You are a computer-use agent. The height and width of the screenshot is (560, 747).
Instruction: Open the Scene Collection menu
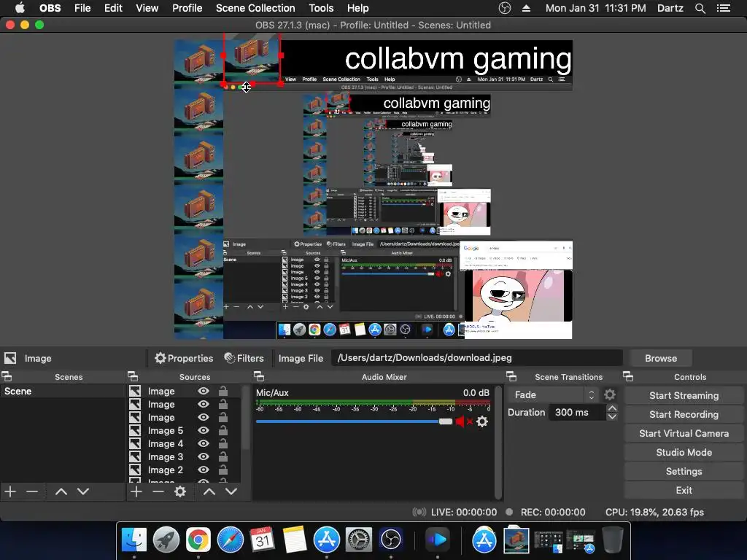[x=255, y=8]
